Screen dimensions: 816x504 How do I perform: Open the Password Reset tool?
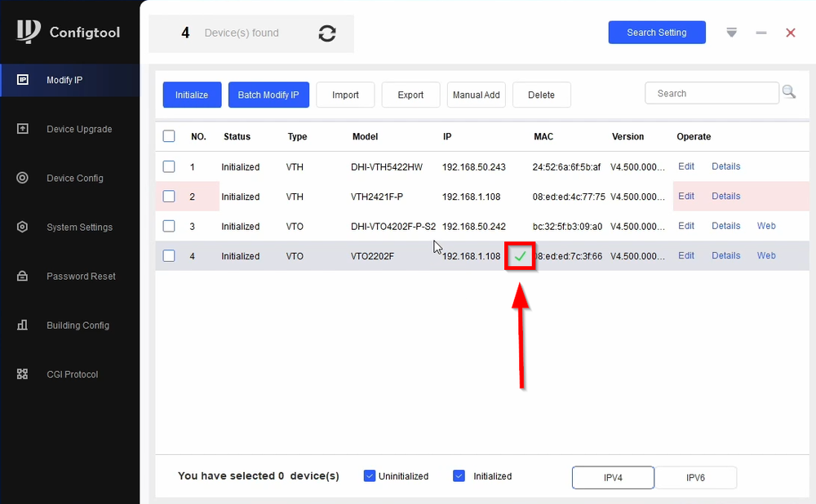click(x=69, y=276)
